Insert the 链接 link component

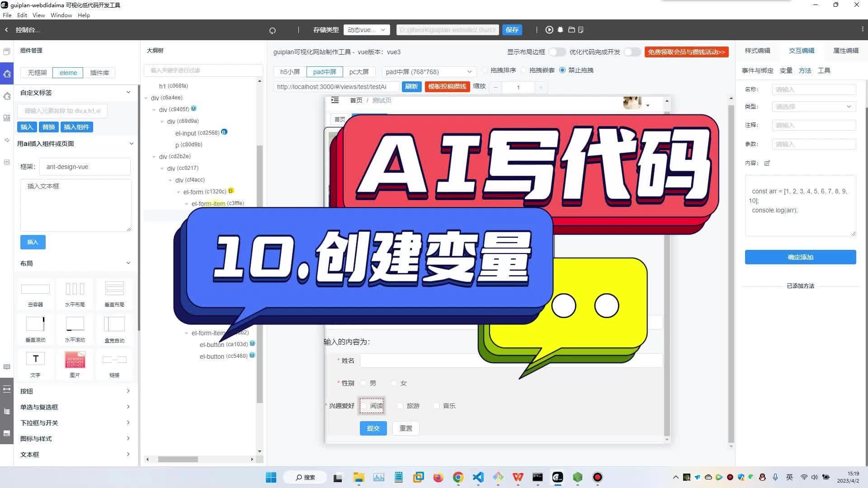click(114, 365)
